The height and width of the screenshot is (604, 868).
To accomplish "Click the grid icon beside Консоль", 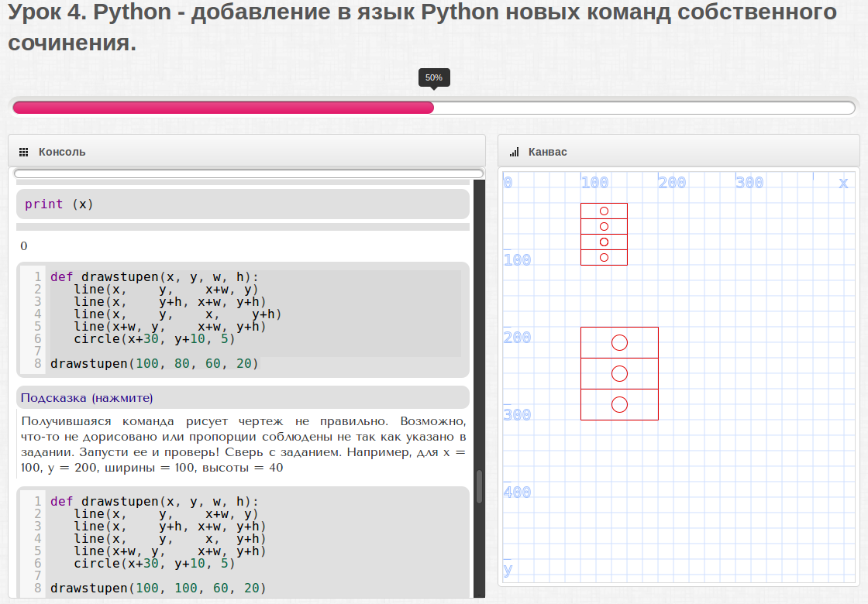I will 24,152.
